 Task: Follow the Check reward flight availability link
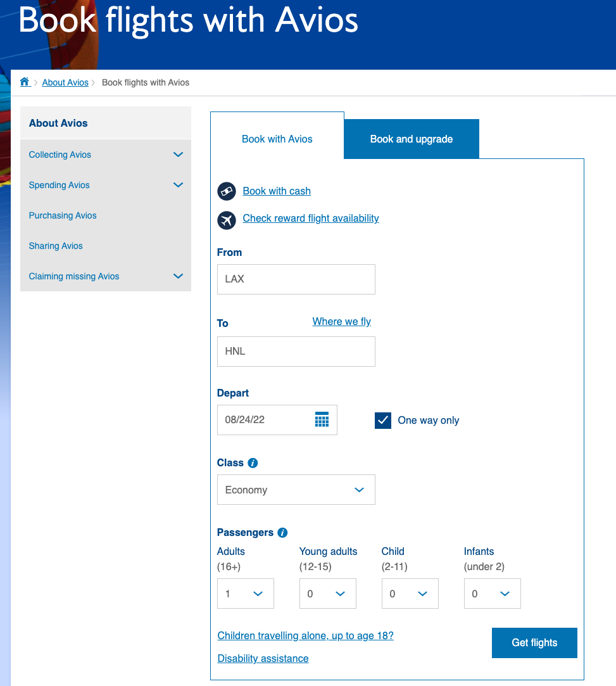[x=311, y=219]
